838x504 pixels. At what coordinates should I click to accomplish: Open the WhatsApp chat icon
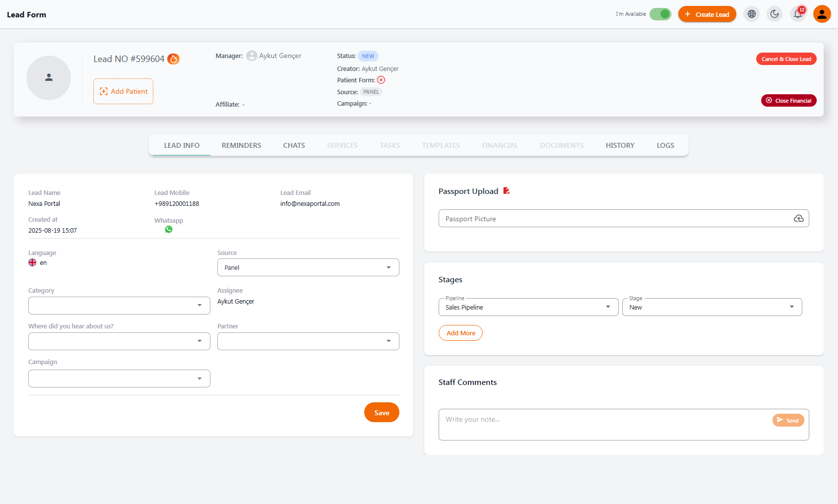pyautogui.click(x=169, y=229)
